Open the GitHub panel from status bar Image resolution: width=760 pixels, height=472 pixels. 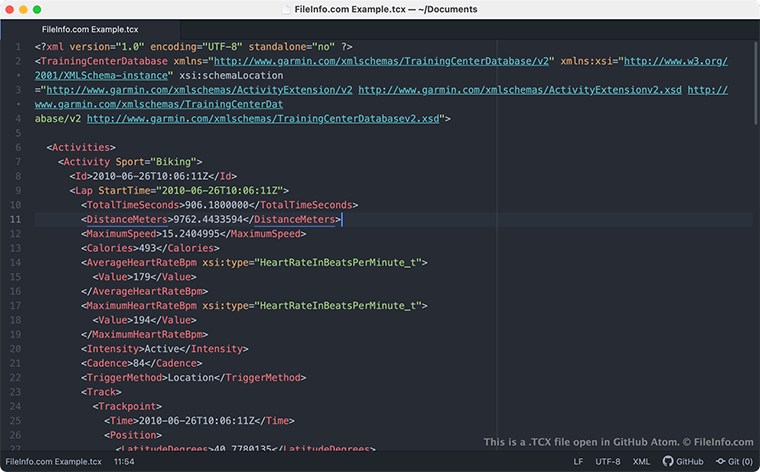point(682,462)
